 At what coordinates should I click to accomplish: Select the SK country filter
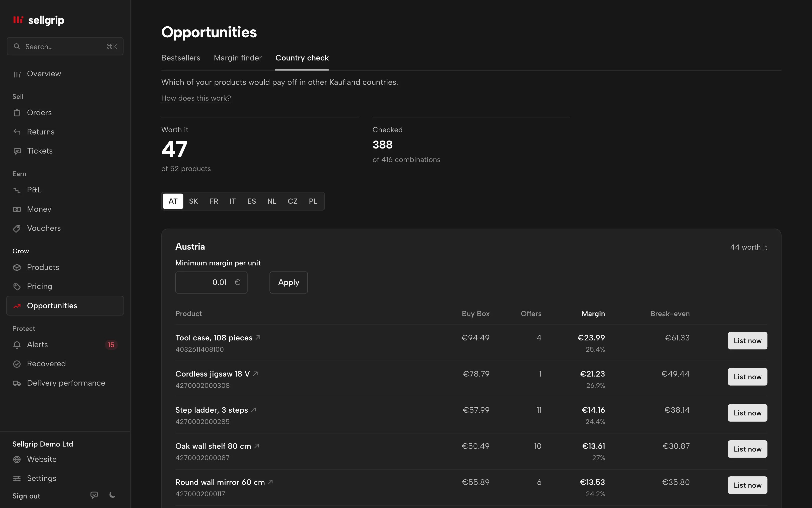(193, 201)
